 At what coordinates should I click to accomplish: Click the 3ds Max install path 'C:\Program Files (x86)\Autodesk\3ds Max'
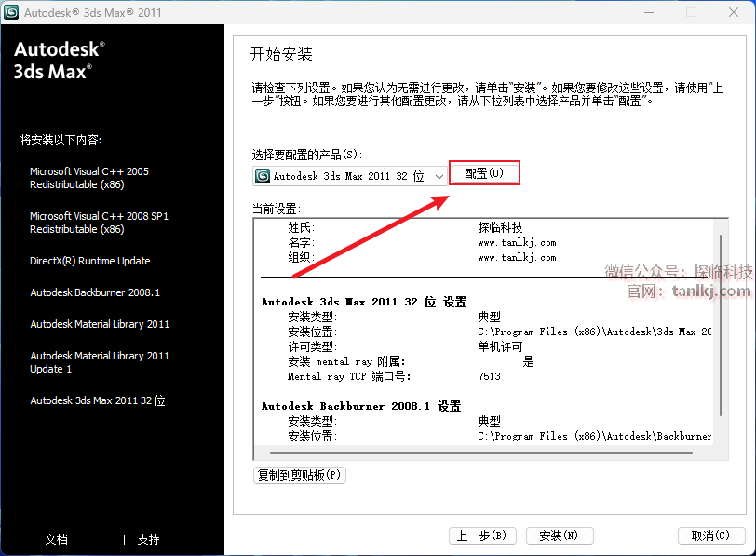595,332
